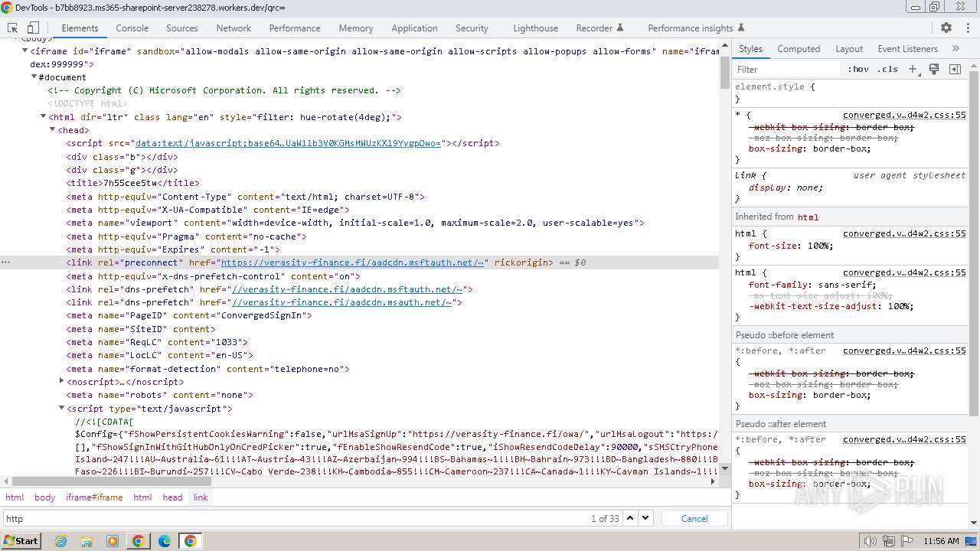
Task: Open the data:text/javascript script src link
Action: pyautogui.click(x=288, y=143)
